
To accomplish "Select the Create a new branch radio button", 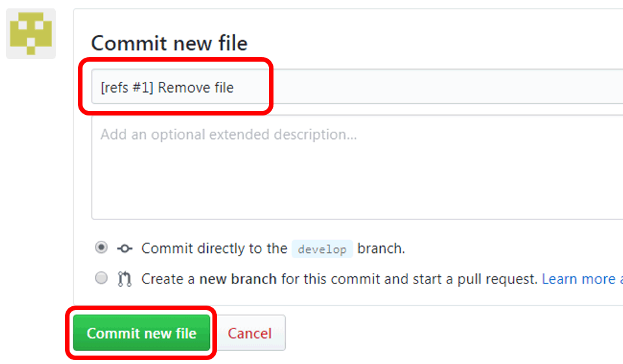I will pyautogui.click(x=101, y=278).
